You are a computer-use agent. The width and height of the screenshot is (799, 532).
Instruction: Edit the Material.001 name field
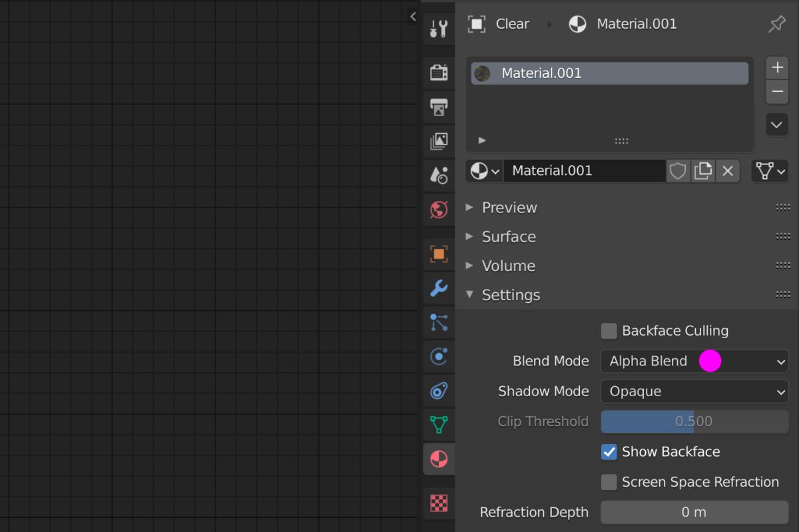pos(584,171)
